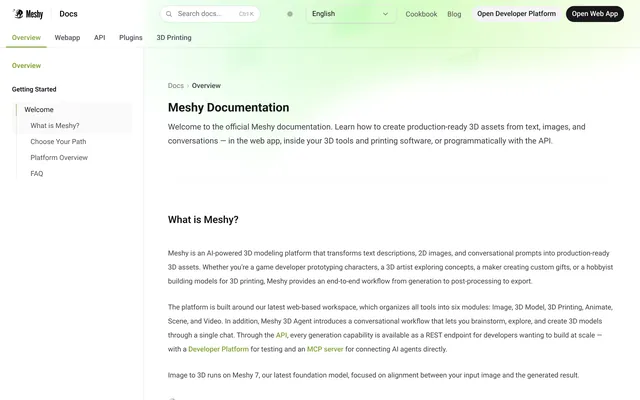Focus the Search docs field

[210, 14]
